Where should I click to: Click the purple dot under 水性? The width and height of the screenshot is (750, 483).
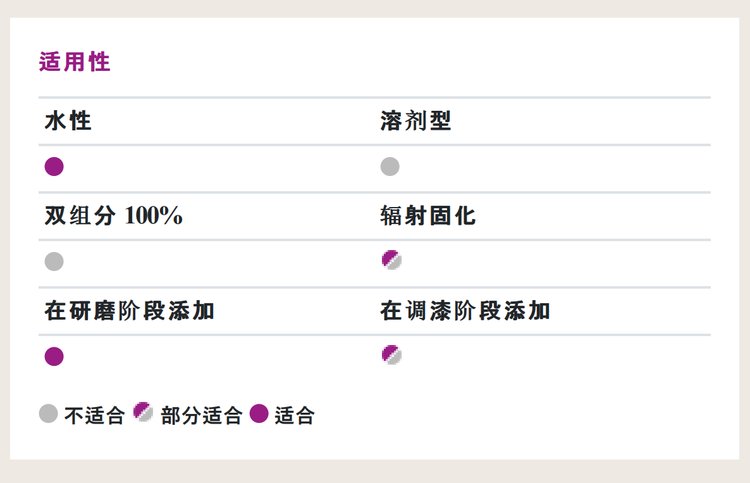click(x=54, y=166)
